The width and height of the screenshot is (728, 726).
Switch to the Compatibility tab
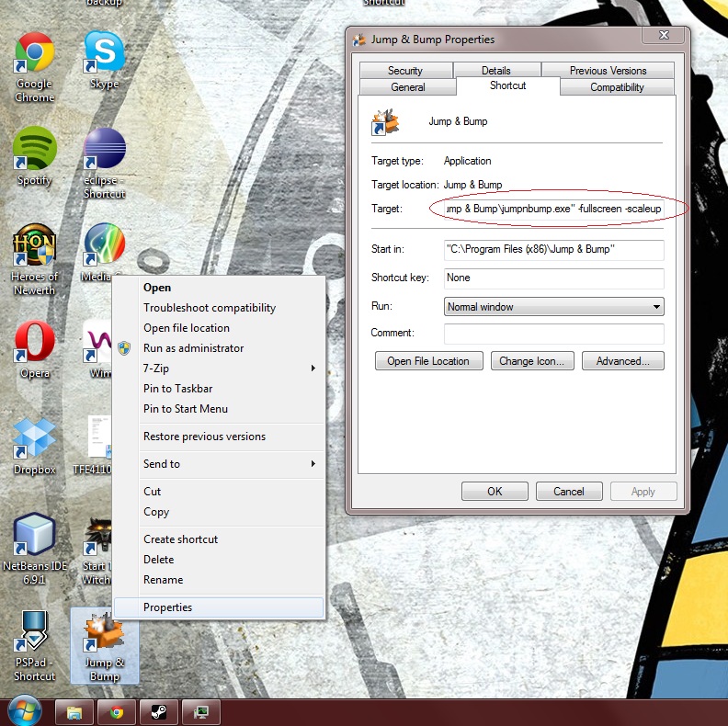pyautogui.click(x=617, y=87)
